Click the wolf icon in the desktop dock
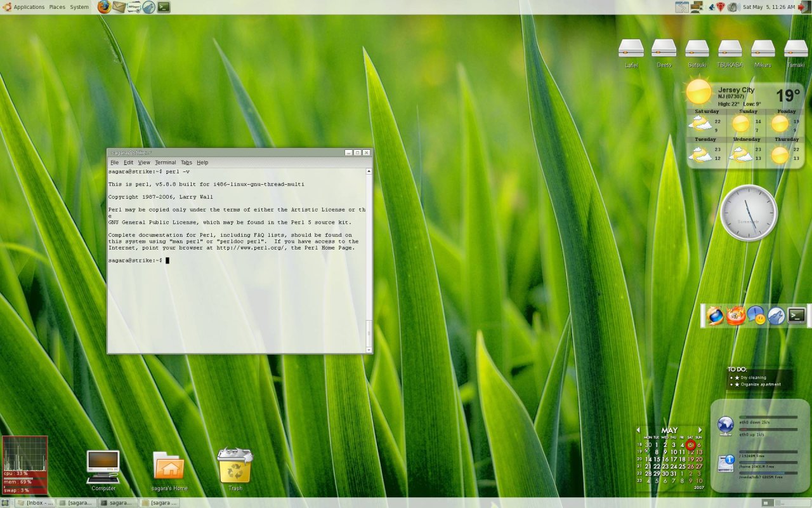Screen dimensions: 812x508 point(776,316)
